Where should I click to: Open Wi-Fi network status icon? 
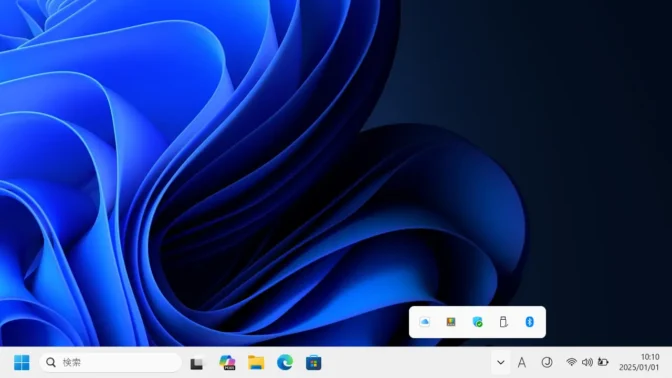[x=571, y=362]
